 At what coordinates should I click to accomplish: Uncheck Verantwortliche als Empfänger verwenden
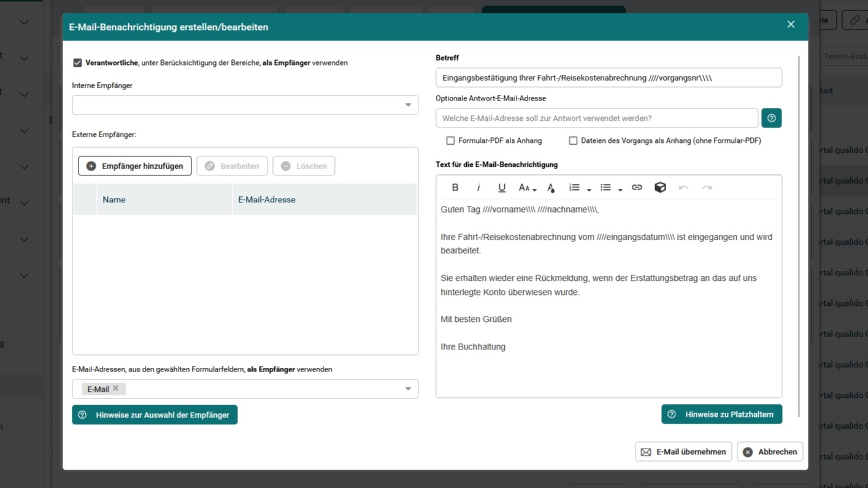[77, 63]
